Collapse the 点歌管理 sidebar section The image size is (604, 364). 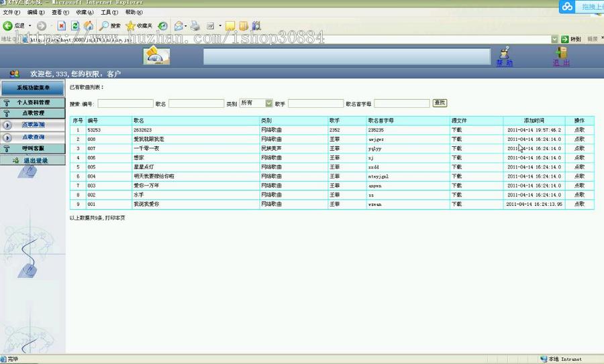tap(33, 113)
